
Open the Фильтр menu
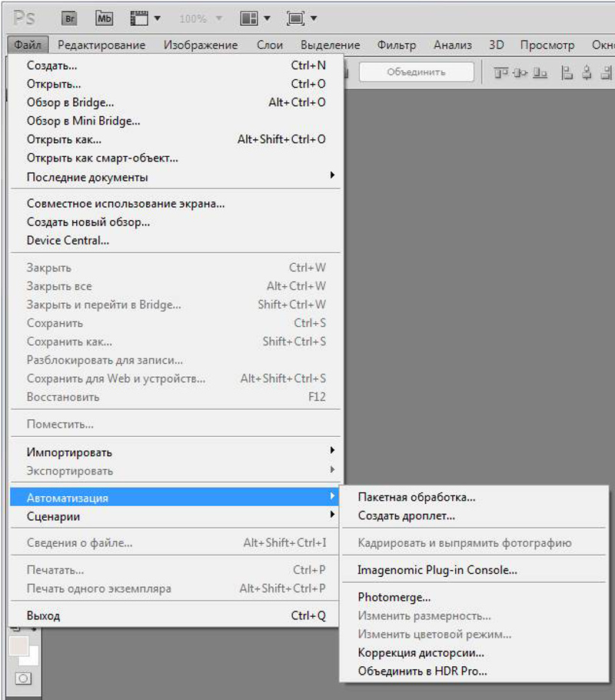point(397,45)
